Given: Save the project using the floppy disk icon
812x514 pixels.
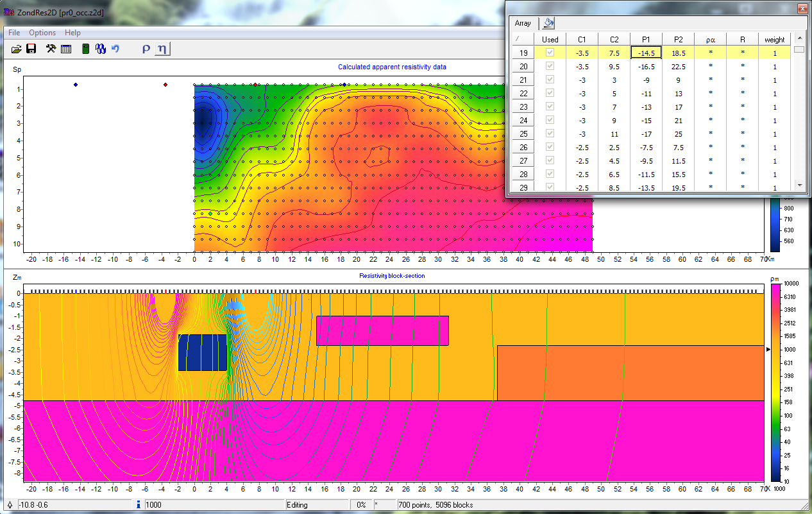Looking at the screenshot, I should tap(31, 49).
